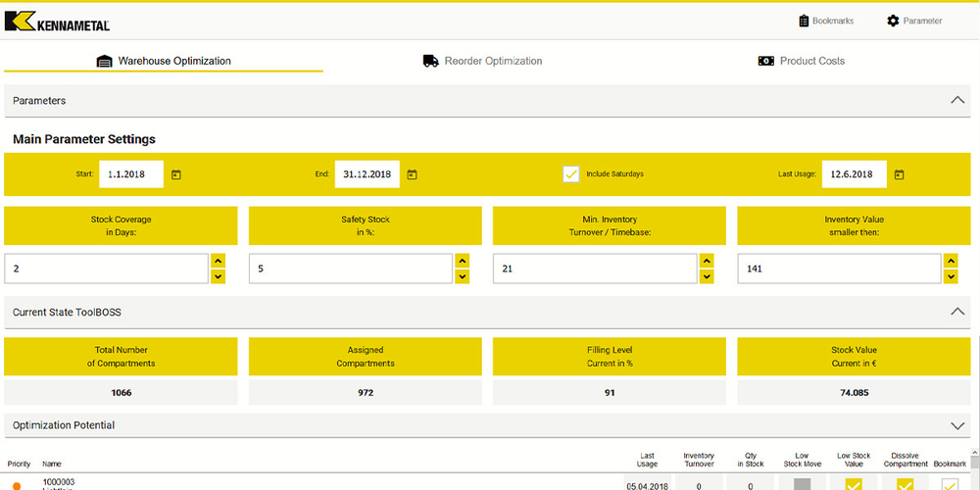Click Low Stock Move column header
Screen dimensions: 980x490
point(802,460)
